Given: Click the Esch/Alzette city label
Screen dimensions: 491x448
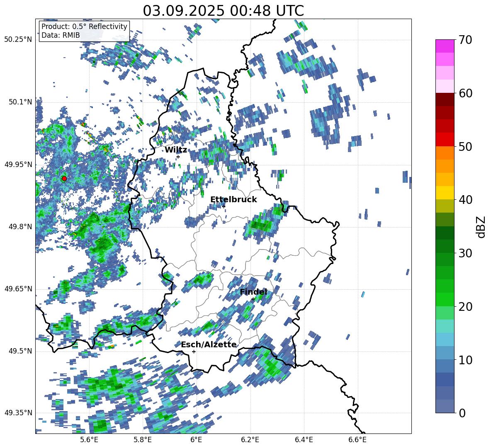Looking at the screenshot, I should coord(209,345).
